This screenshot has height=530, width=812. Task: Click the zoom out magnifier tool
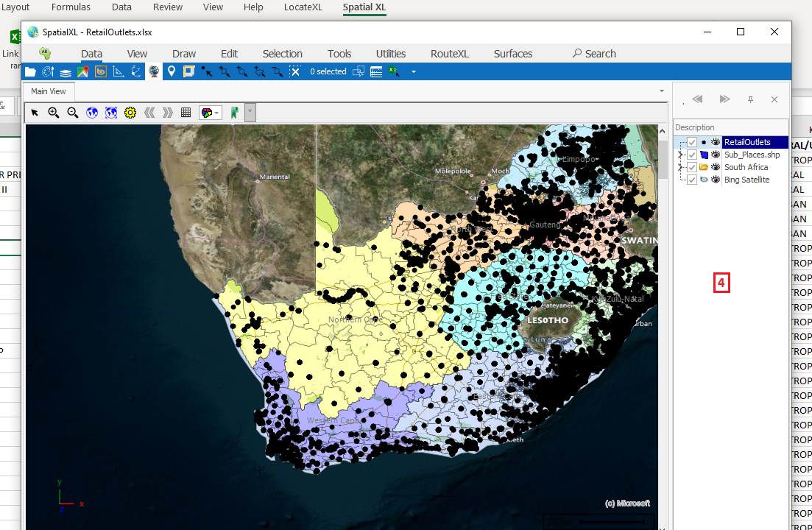coord(73,113)
